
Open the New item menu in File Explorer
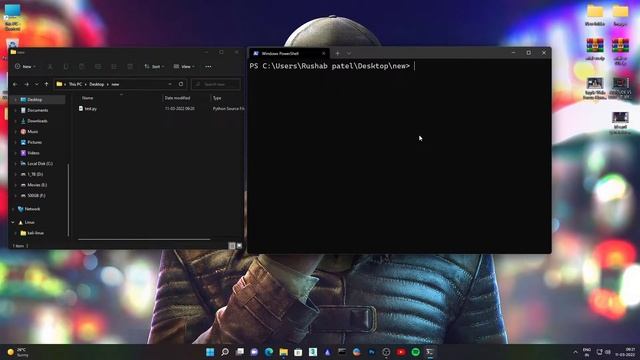point(25,67)
